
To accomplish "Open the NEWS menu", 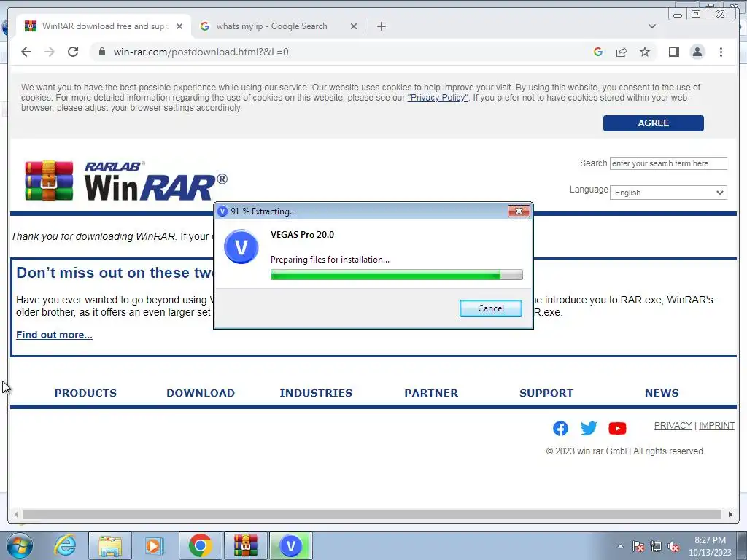I will point(662,393).
